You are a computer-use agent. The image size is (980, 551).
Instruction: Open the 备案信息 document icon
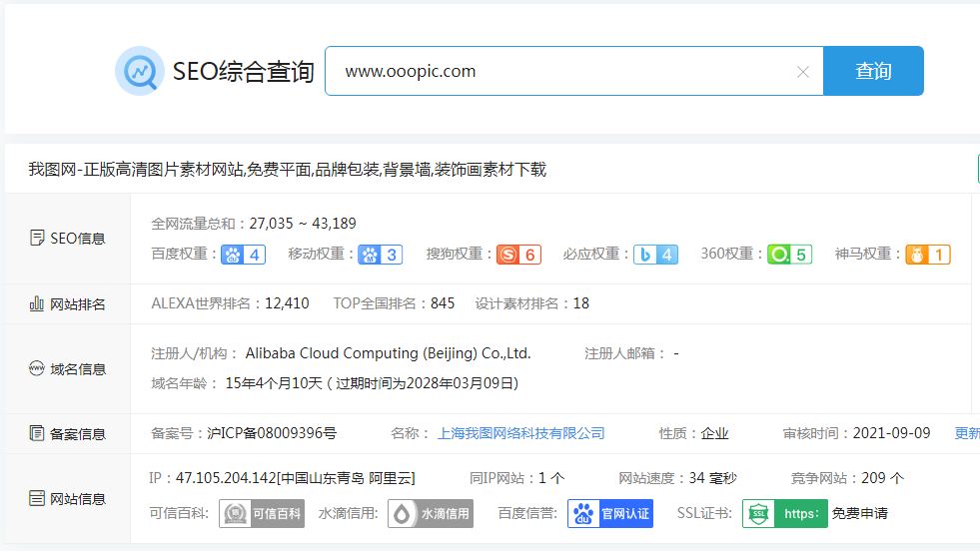click(x=37, y=433)
